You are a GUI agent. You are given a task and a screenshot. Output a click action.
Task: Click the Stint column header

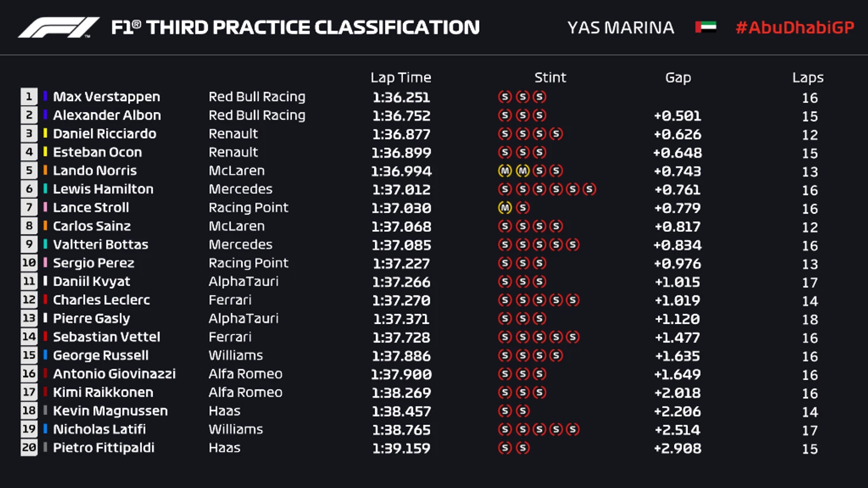(550, 77)
